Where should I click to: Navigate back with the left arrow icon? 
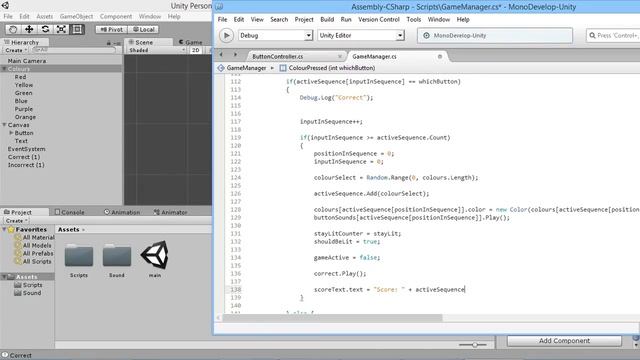pyautogui.click(x=221, y=55)
